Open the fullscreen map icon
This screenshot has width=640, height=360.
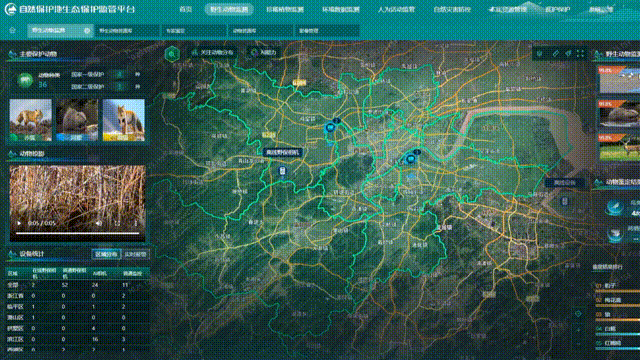click(580, 53)
